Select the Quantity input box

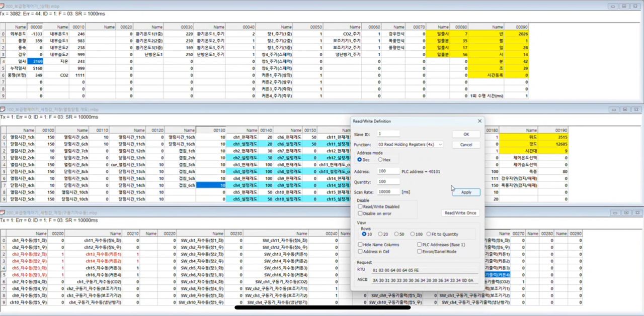click(388, 182)
